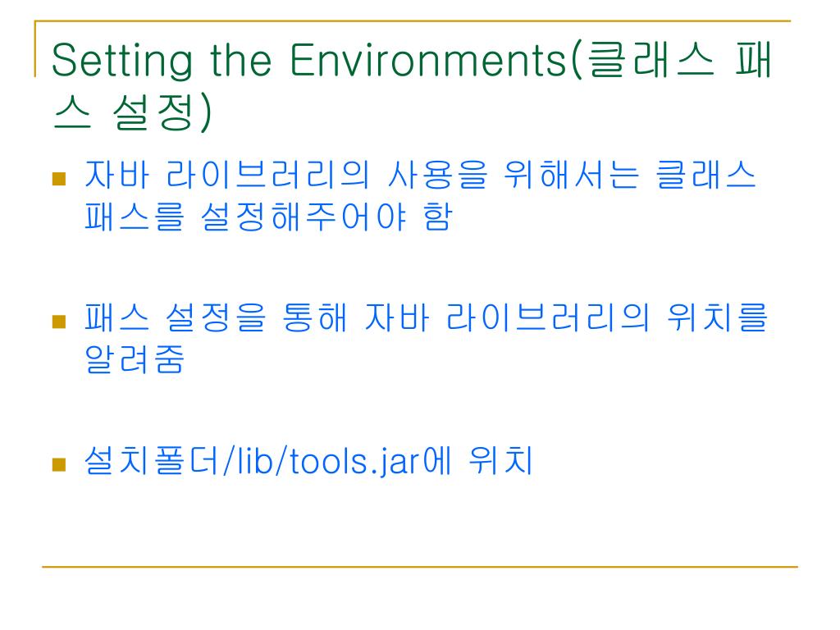840x630 pixels.
Task: Click the blue 클래스 ending the first bullet line
Action: [706, 175]
